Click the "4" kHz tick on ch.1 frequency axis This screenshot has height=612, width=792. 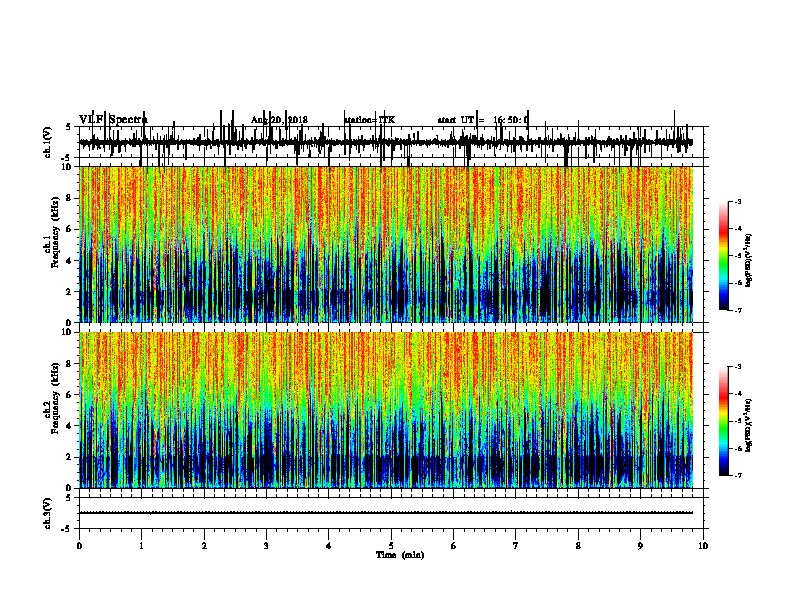[x=70, y=261]
